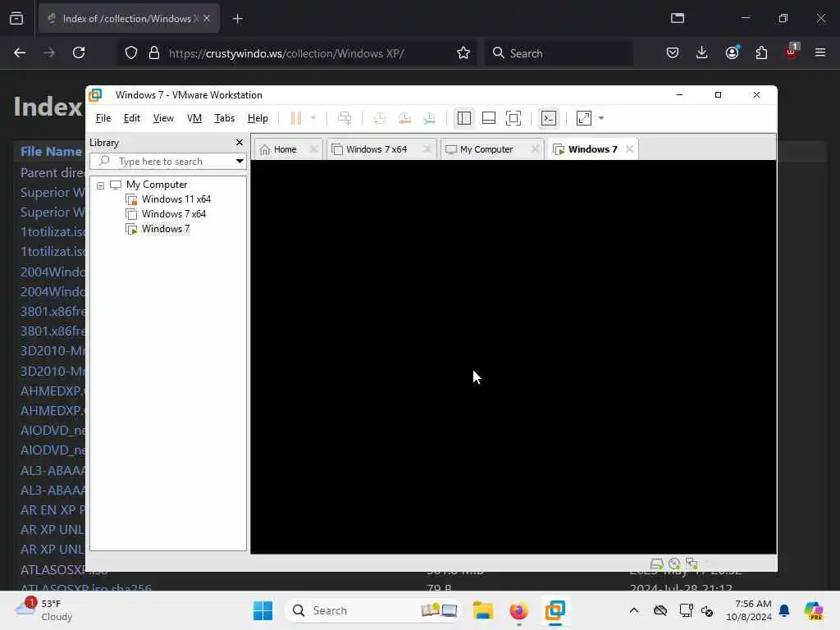840x630 pixels.
Task: Click the uBlock Origin extension icon
Action: (x=792, y=52)
